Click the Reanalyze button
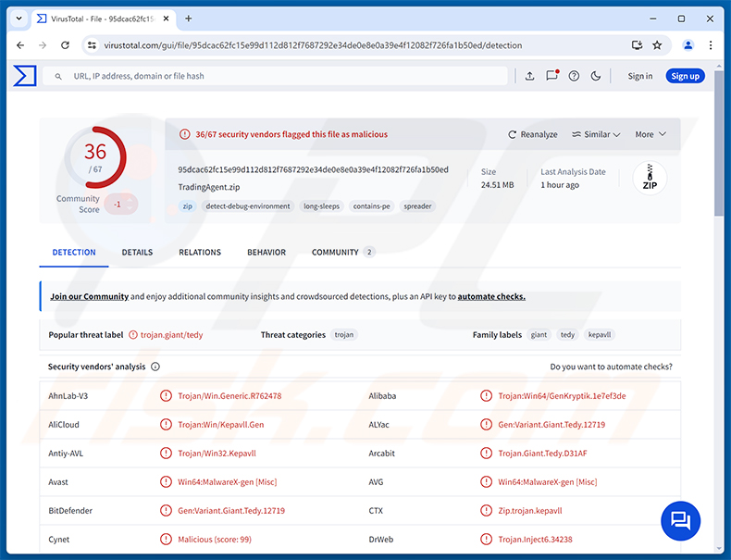The height and width of the screenshot is (560, 731). click(x=532, y=134)
